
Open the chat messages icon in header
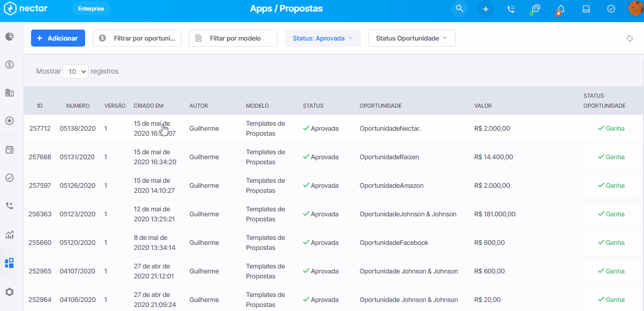(x=536, y=9)
